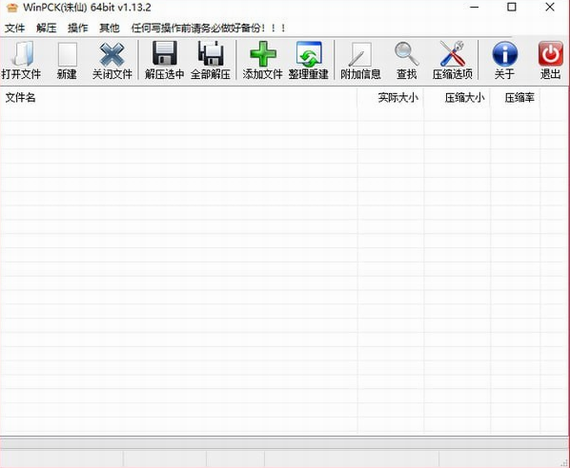Click the window resize grip corner
Image resolution: width=570 pixels, height=468 pixels.
click(x=565, y=463)
